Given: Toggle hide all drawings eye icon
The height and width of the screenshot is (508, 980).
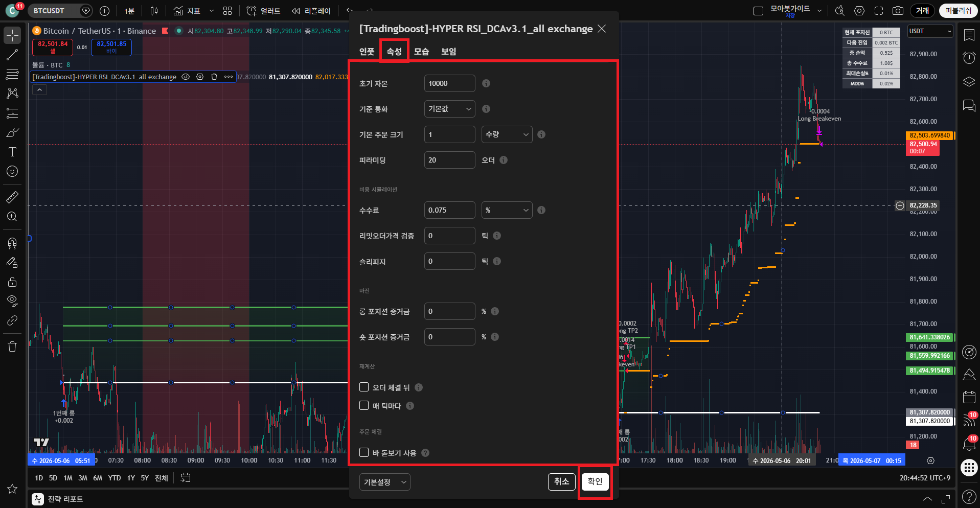Looking at the screenshot, I should pos(12,301).
